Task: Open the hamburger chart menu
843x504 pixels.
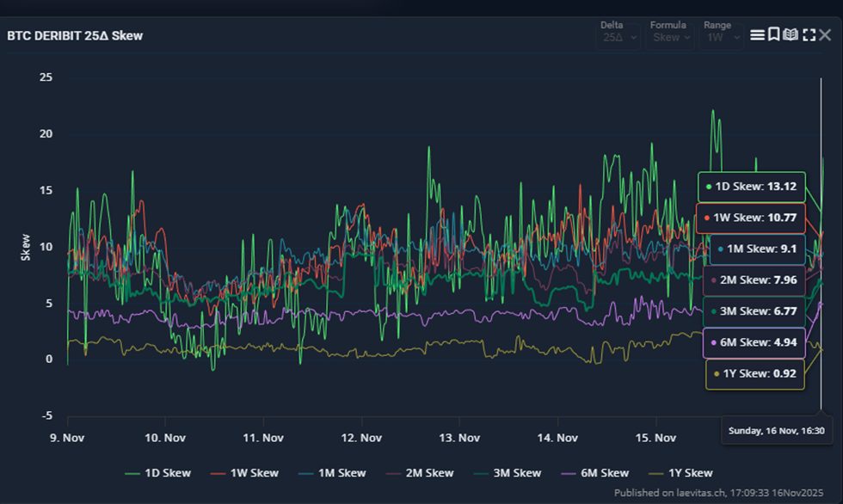Action: tap(757, 34)
